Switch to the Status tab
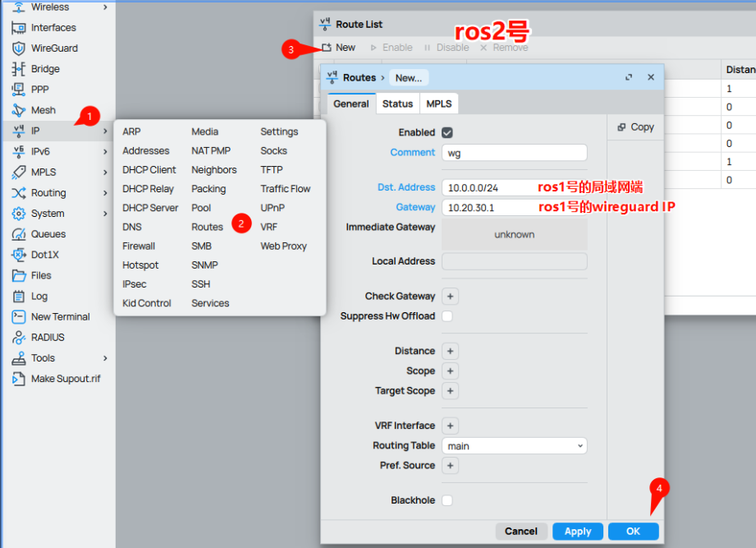The height and width of the screenshot is (548, 756). click(397, 104)
